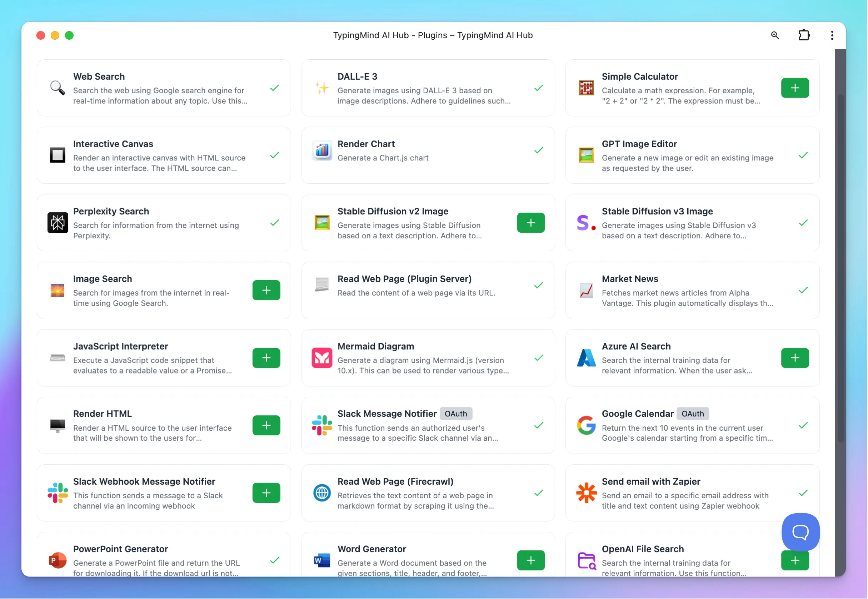Click the Azure AI Search logo
The image size is (868, 599).
click(x=586, y=358)
